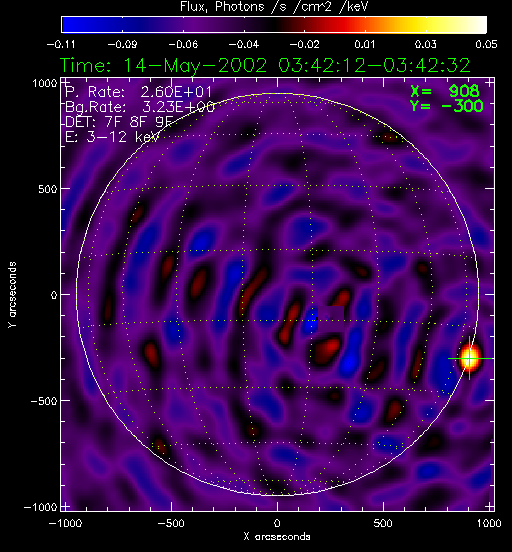The height and width of the screenshot is (552, 512).
Task: Click the Bg.Rate 3.23E+00 label
Action: tap(140, 107)
